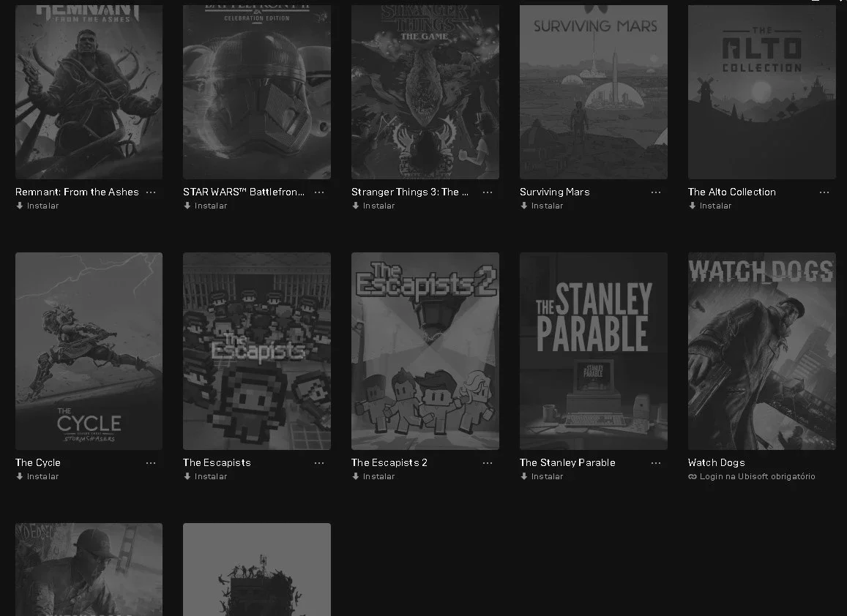Viewport: 847px width, 616px height.
Task: Open three-dot menu for Surviving Mars
Action: pyautogui.click(x=656, y=192)
